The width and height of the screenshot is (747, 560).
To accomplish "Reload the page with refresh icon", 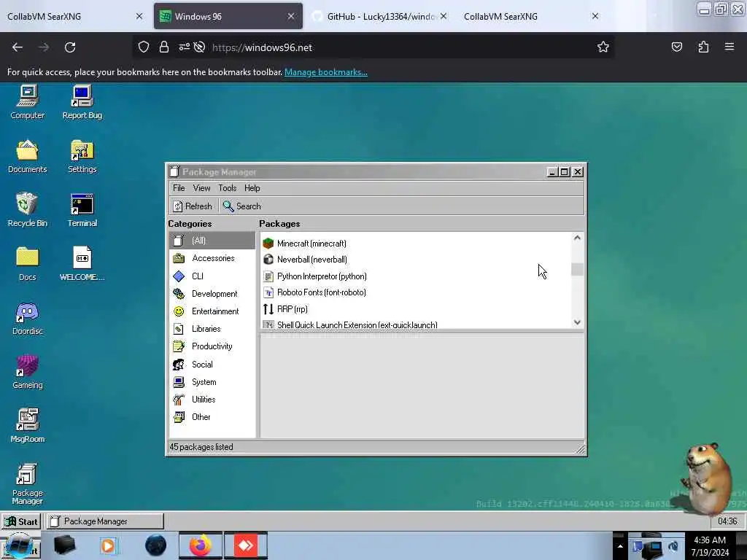I will click(70, 47).
